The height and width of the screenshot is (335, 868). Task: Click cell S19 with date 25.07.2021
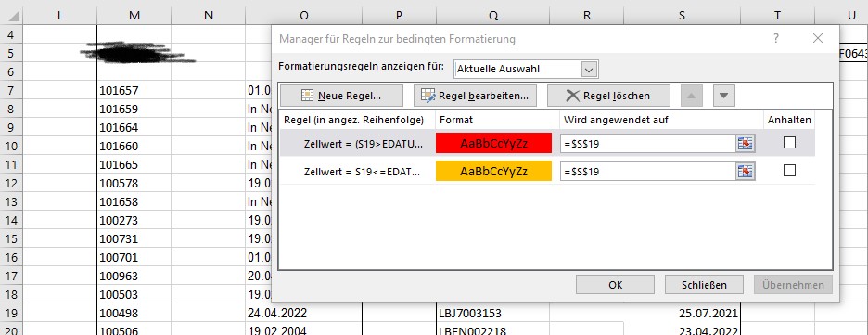[x=682, y=313]
